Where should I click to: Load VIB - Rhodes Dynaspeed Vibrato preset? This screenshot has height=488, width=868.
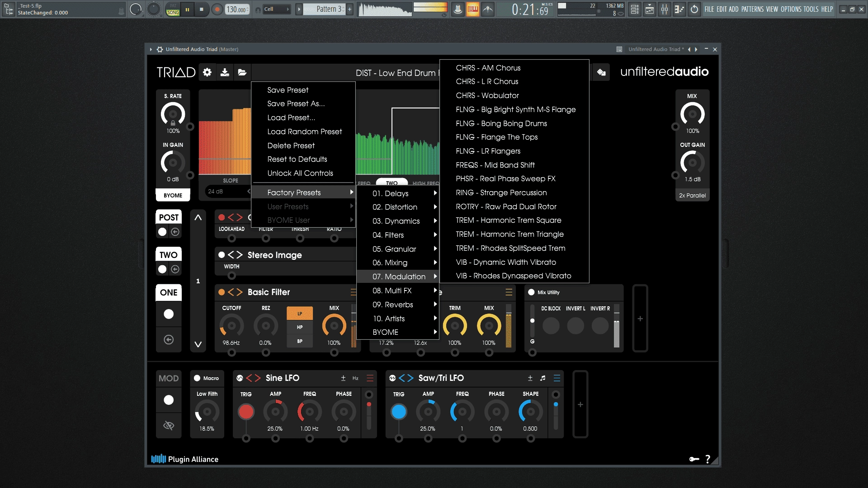point(514,276)
